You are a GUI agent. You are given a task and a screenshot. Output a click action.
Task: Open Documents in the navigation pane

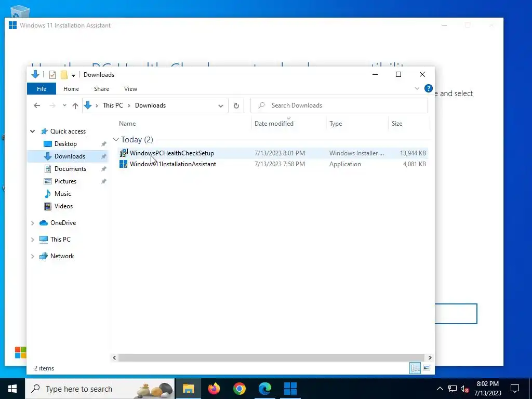coord(70,169)
